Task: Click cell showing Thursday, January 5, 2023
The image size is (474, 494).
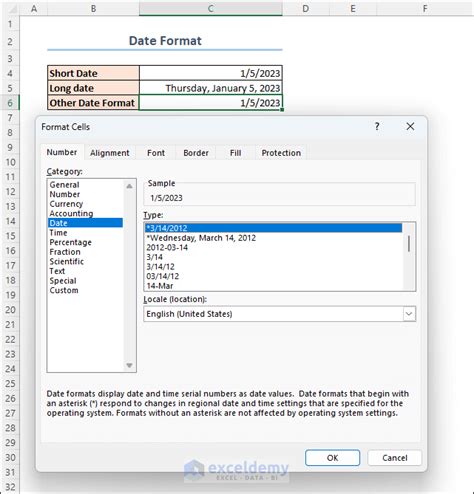Action: tap(211, 88)
